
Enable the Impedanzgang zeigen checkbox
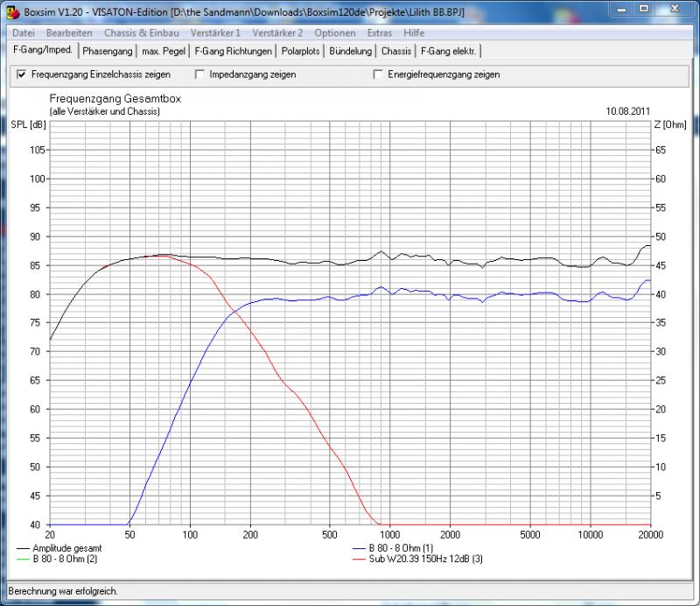200,74
